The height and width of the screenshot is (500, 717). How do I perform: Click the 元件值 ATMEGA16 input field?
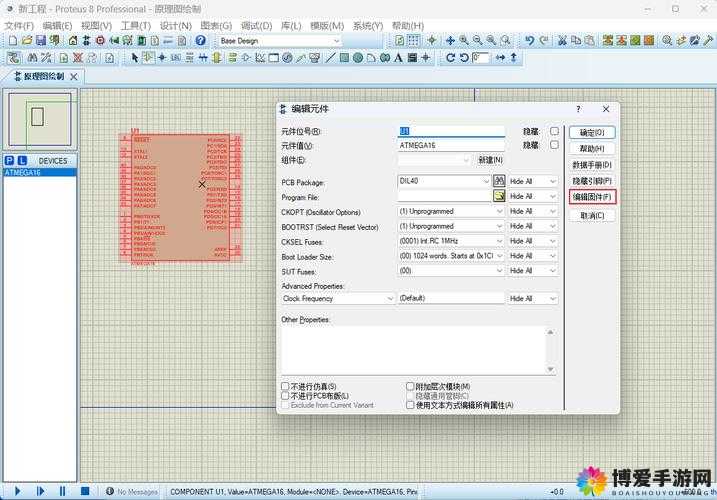[x=451, y=145]
